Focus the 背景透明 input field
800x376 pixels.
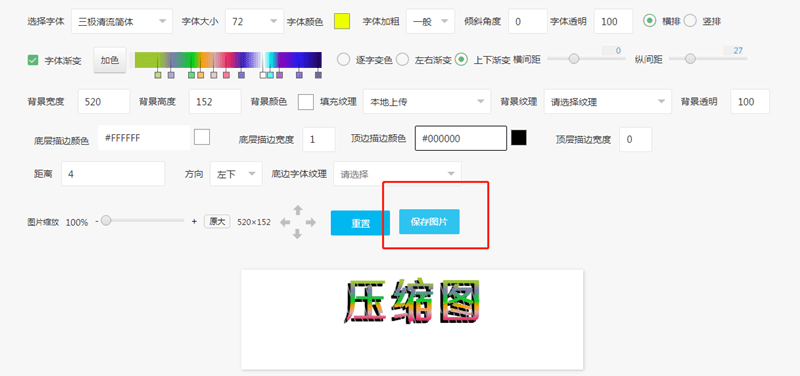(x=750, y=102)
